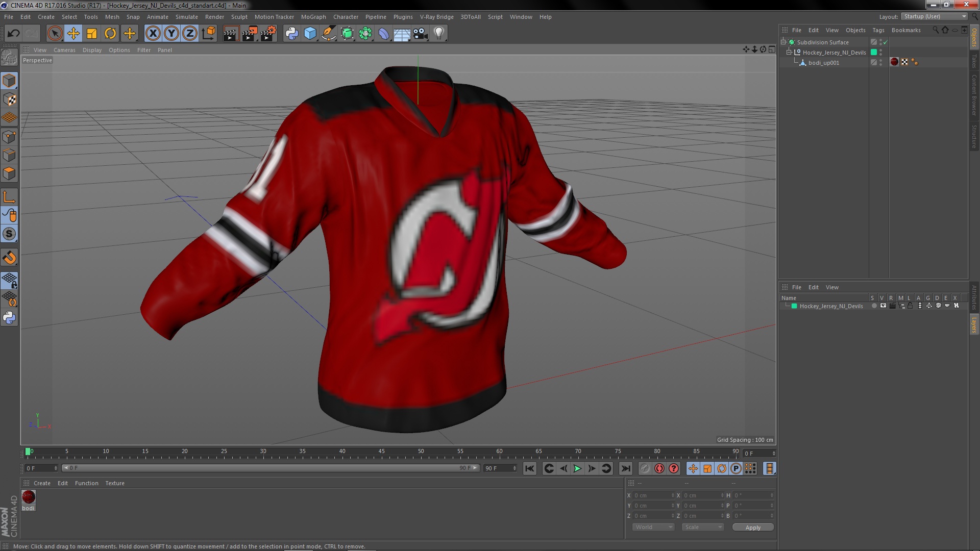Open the Layout Startup dropdown

(935, 16)
